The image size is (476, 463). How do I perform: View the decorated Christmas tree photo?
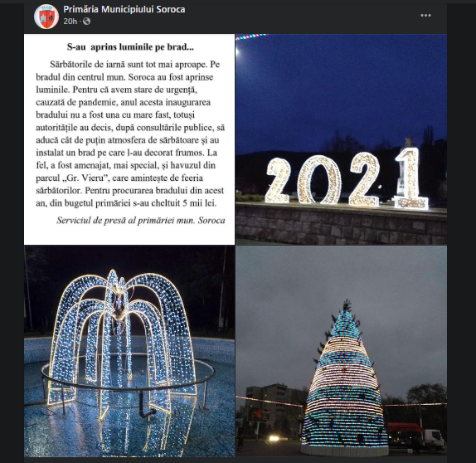[x=341, y=351]
